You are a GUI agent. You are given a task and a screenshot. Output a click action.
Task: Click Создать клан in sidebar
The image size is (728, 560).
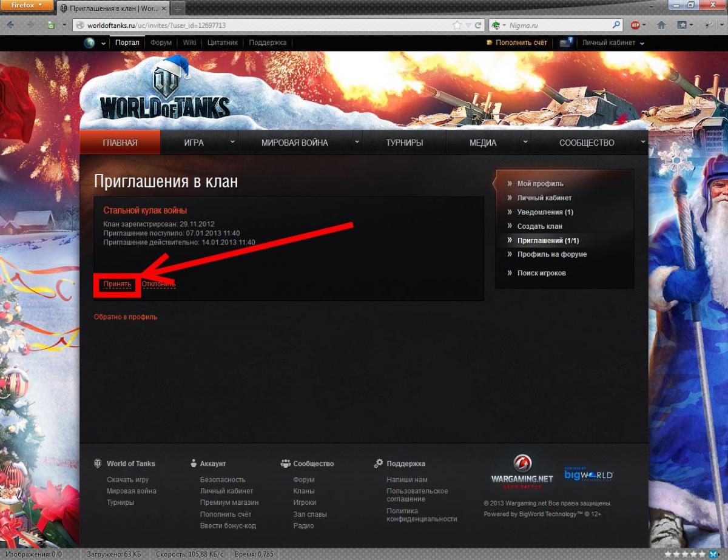pyautogui.click(x=540, y=226)
